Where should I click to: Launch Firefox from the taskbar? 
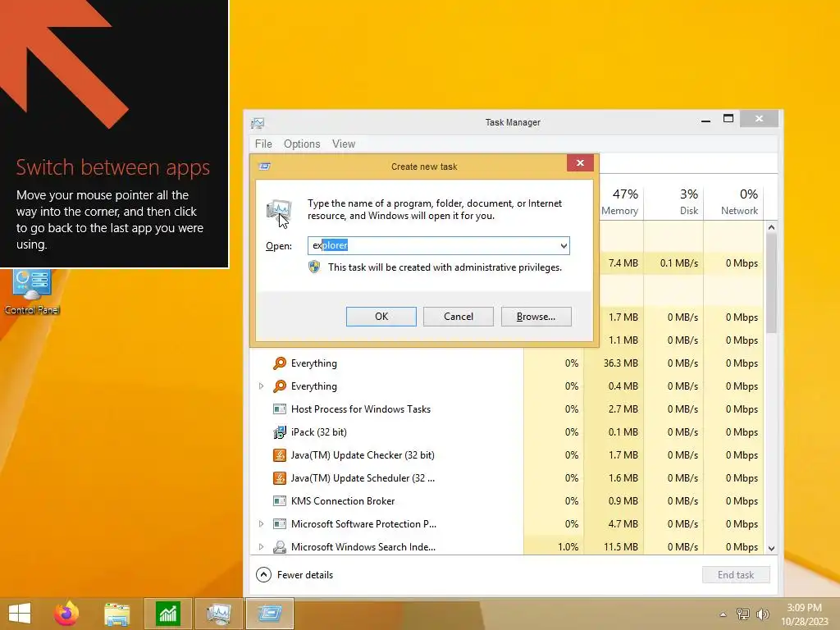click(x=66, y=614)
